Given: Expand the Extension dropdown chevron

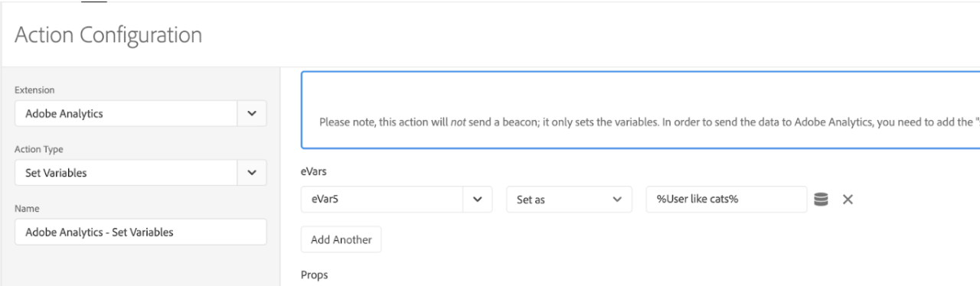Looking at the screenshot, I should point(252,113).
